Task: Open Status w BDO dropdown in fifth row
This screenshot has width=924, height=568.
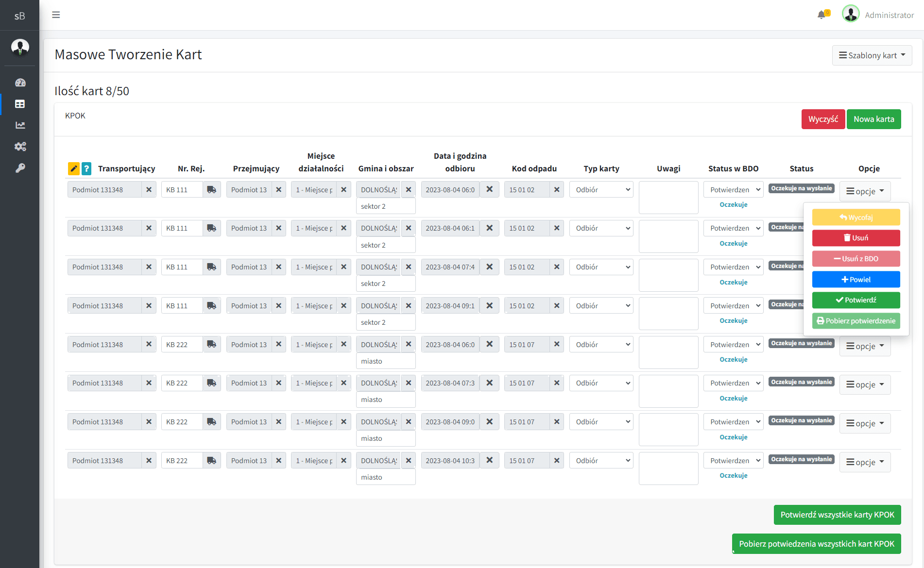Action: 733,345
